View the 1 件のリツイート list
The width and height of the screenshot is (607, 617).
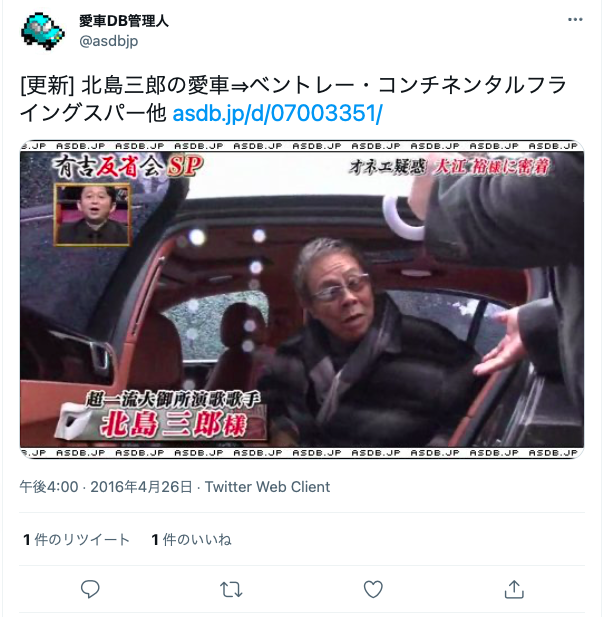coord(76,539)
